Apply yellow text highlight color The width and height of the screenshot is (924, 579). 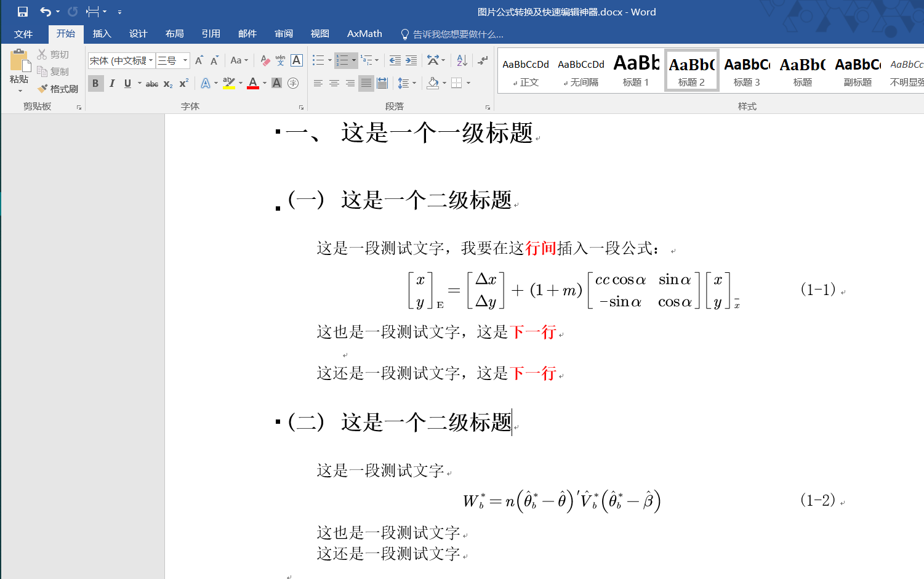pos(228,83)
